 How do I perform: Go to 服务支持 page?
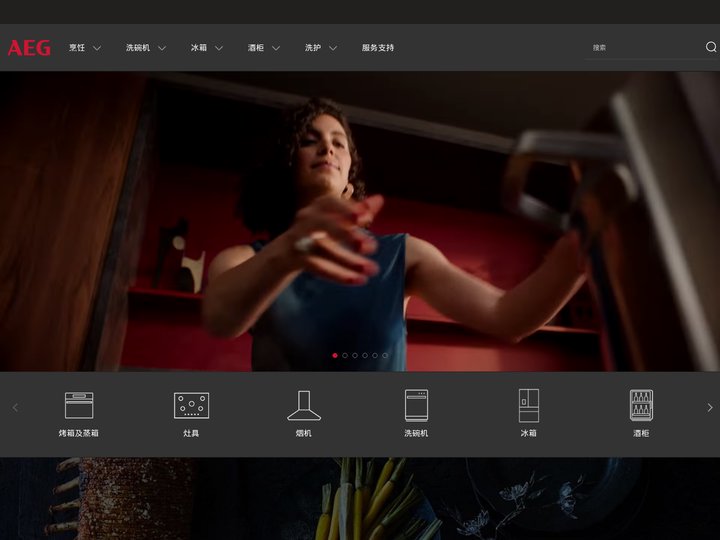378,48
